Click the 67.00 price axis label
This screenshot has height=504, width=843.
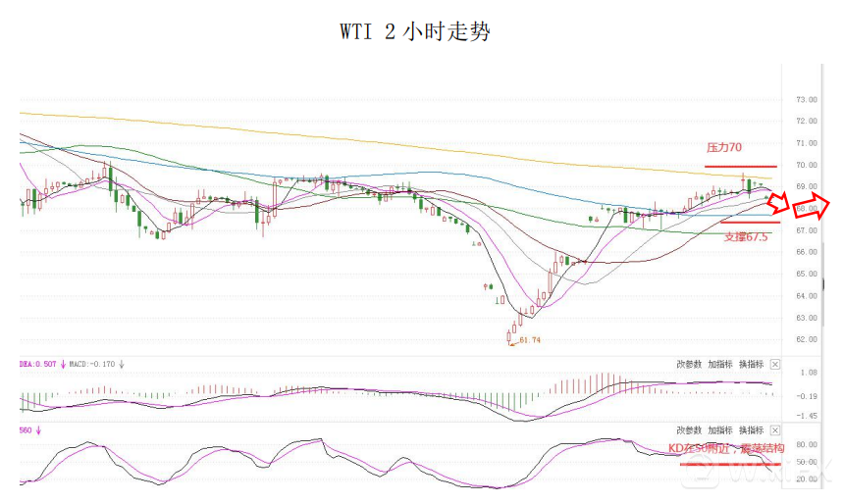[x=807, y=230]
